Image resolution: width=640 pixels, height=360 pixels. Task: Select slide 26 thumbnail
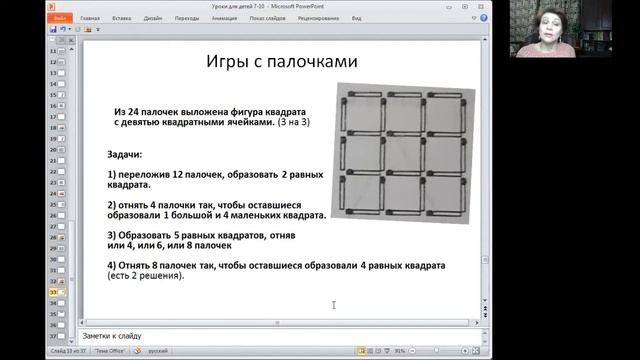click(61, 216)
